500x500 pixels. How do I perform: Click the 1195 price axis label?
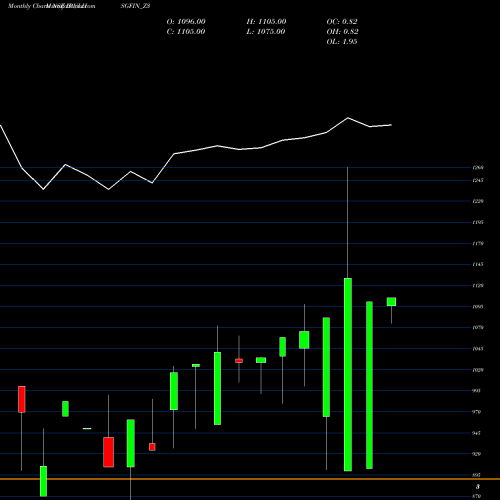click(478, 222)
